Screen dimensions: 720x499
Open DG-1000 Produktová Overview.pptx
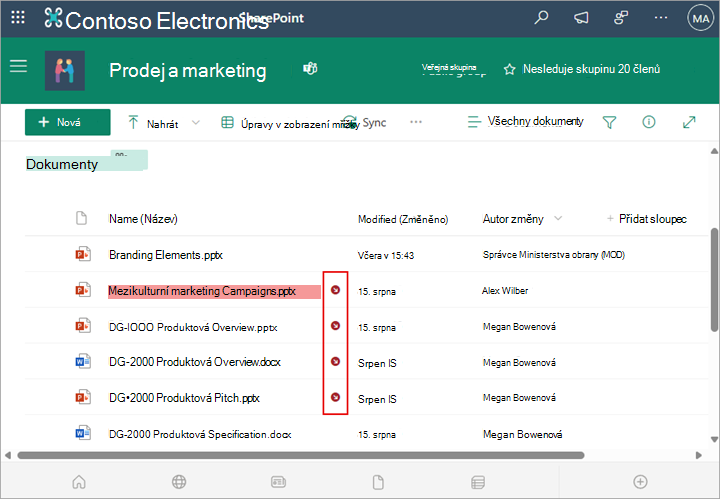(193, 327)
